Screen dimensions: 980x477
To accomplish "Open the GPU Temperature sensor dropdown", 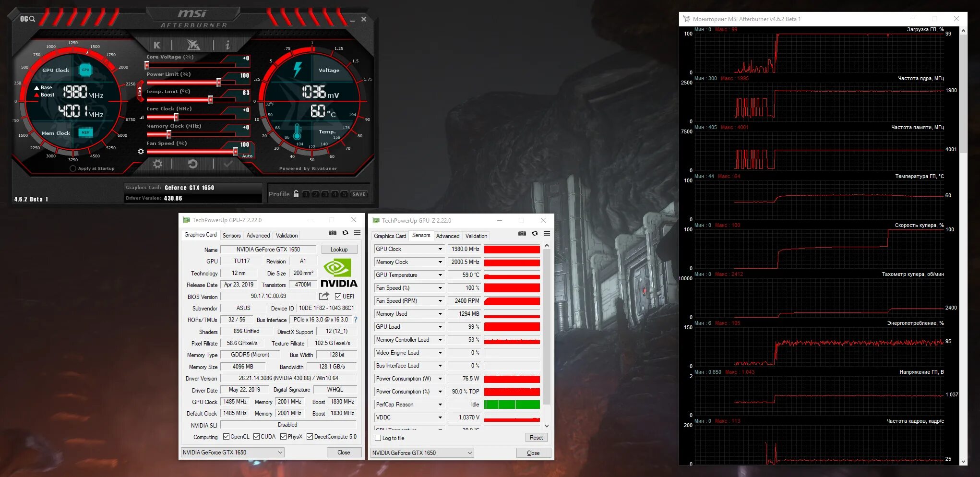I will point(440,275).
